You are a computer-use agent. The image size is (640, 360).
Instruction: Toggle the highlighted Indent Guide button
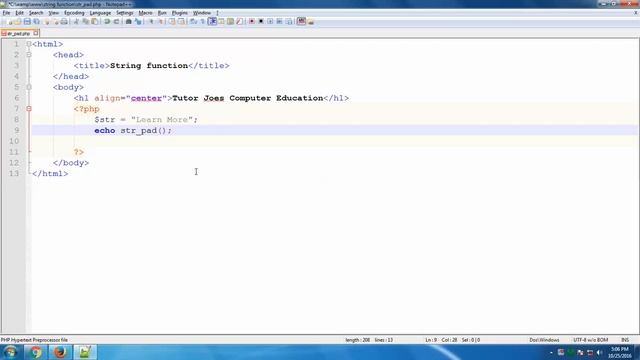(212, 21)
